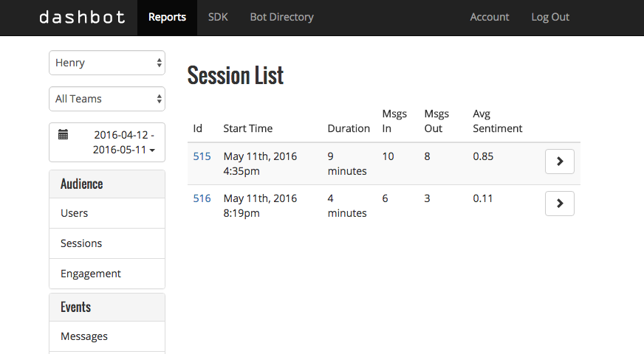Go to Bot Directory
644x354 pixels.
pos(281,17)
